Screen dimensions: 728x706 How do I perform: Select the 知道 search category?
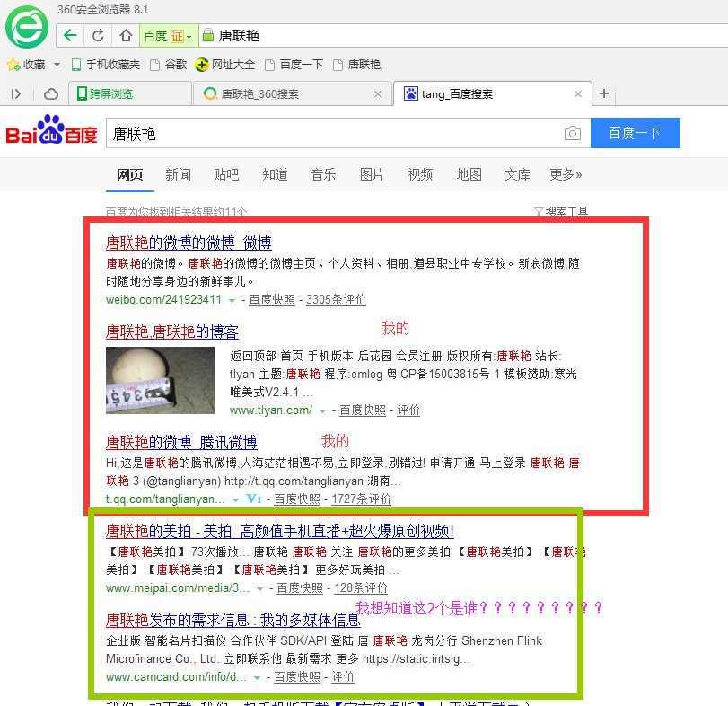(x=275, y=174)
